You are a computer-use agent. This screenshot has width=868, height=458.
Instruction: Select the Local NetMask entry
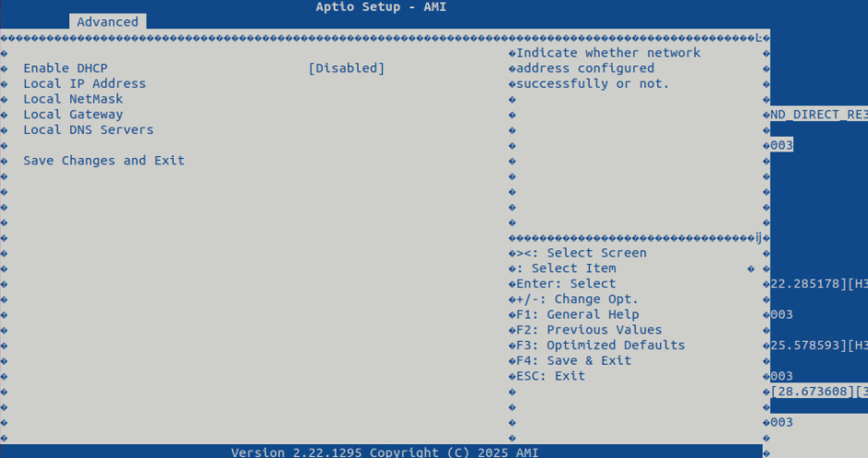pyautogui.click(x=73, y=99)
